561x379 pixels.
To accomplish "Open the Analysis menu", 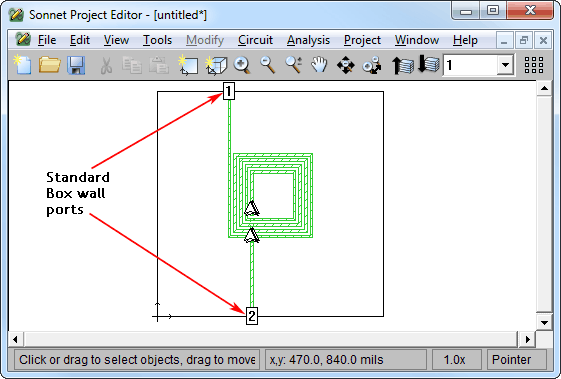I will coord(308,40).
